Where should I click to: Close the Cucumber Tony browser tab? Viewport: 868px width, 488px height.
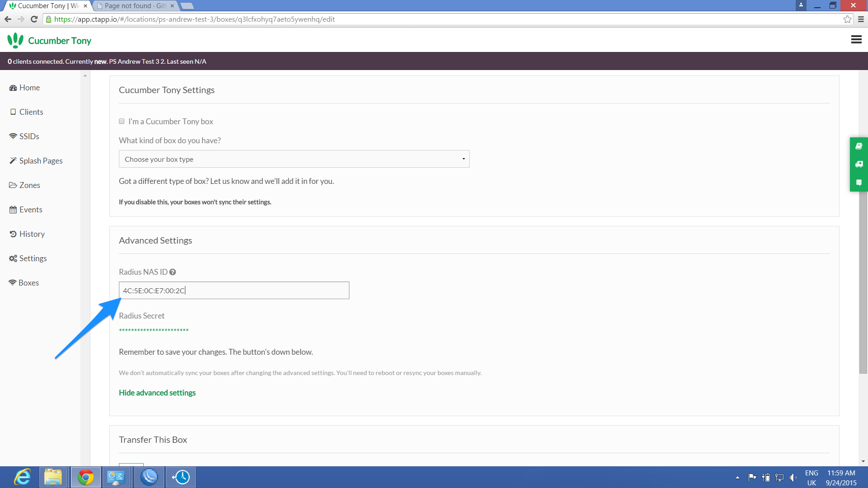tap(85, 6)
